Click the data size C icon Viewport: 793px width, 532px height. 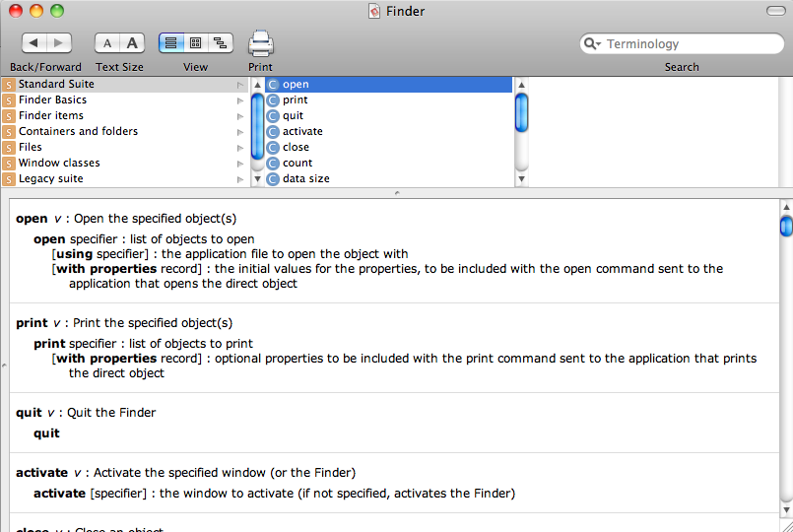coord(273,179)
